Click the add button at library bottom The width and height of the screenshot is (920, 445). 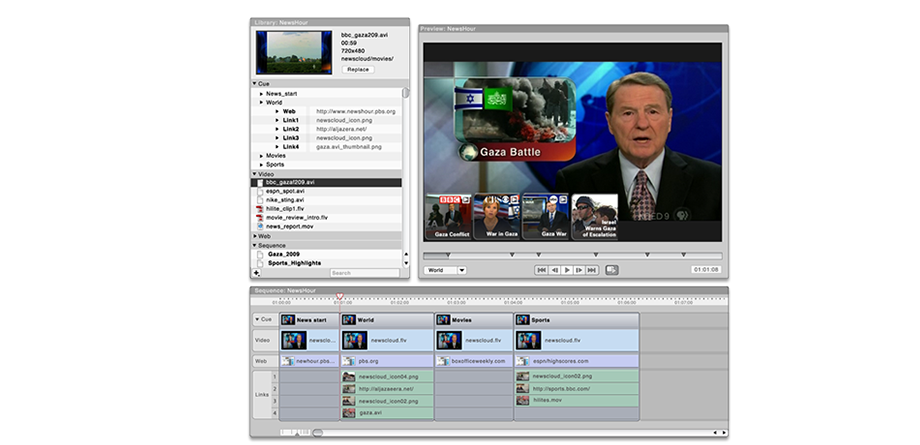[x=257, y=273]
